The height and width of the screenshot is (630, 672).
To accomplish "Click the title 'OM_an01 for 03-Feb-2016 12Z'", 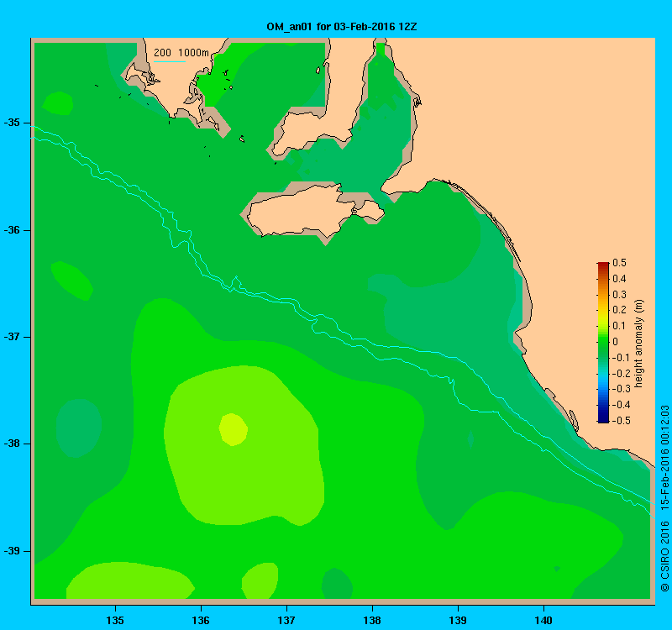I will pos(342,27).
